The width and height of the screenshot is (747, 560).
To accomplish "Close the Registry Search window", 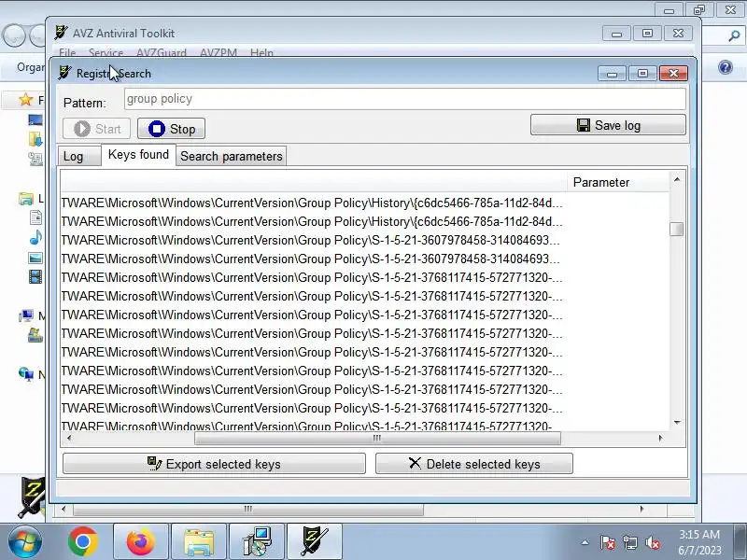I will click(673, 73).
